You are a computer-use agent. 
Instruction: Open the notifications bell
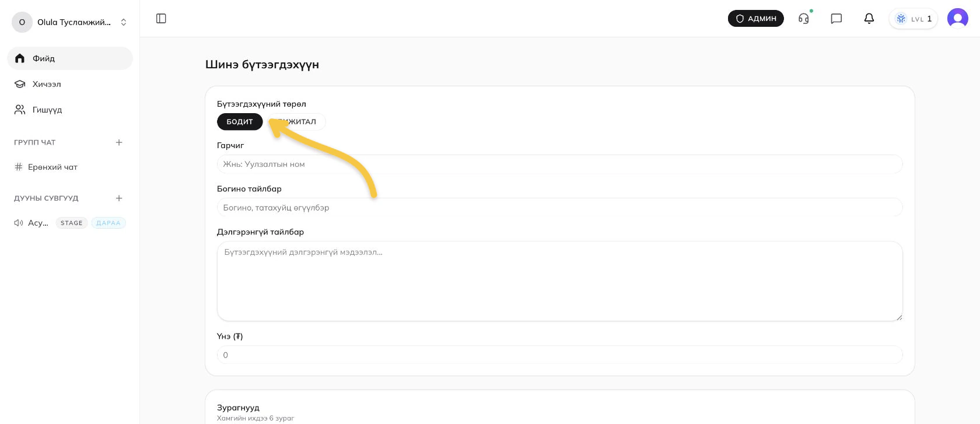(x=869, y=19)
